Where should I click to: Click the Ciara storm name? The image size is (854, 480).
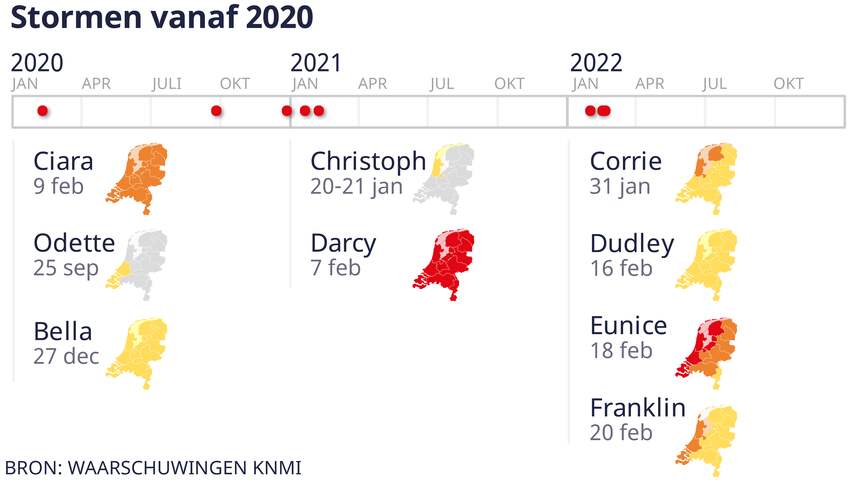click(x=63, y=161)
